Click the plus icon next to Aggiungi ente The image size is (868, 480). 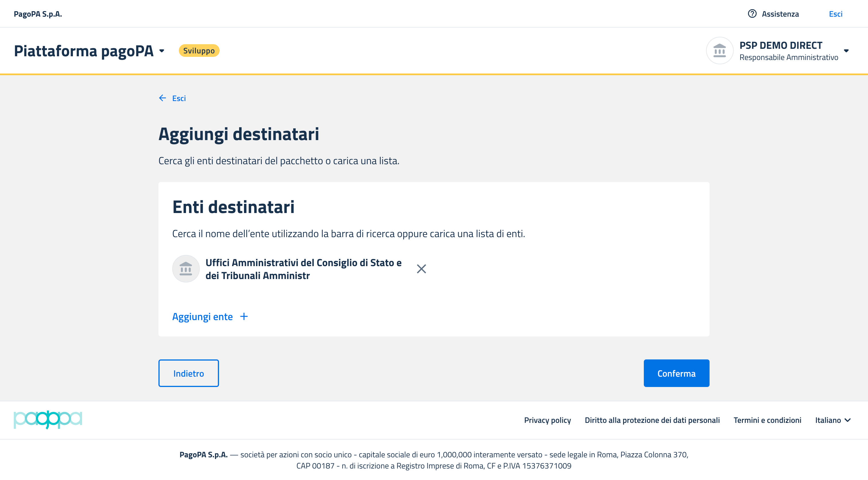click(244, 317)
